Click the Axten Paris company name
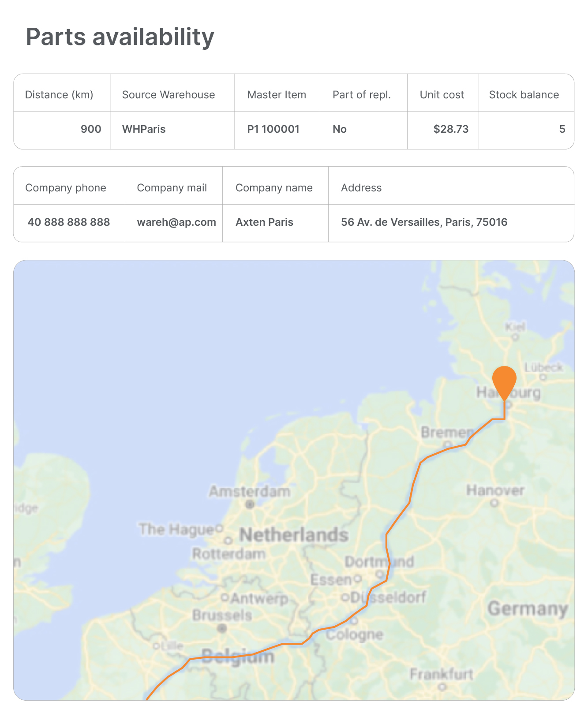 (x=264, y=222)
